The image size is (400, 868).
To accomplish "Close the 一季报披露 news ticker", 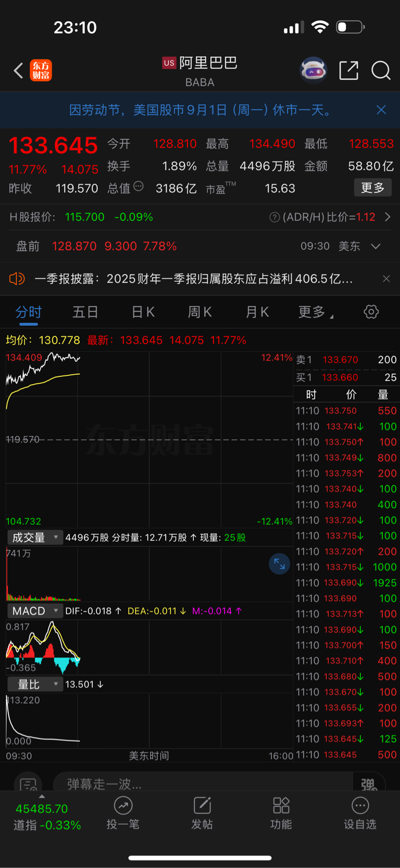I will tap(386, 279).
